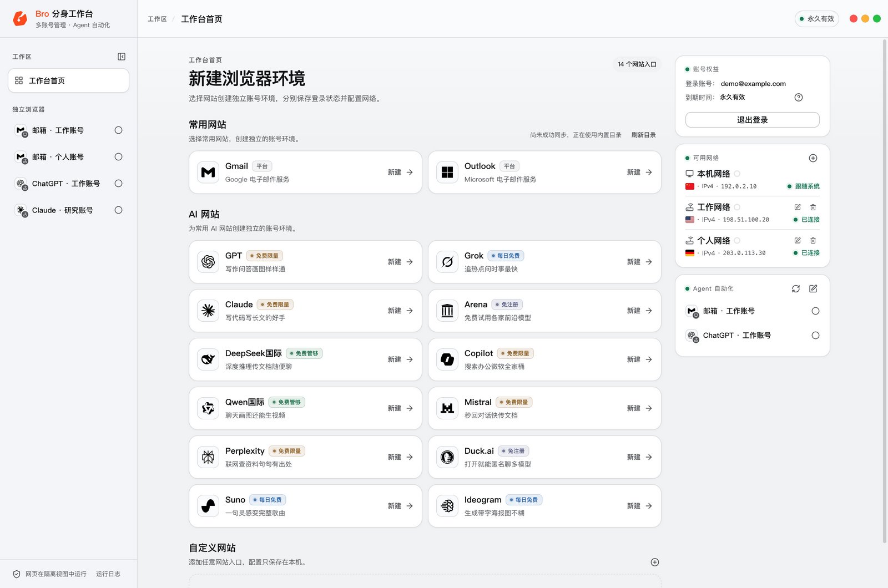
Task: Click the GPT logo icon
Action: click(x=208, y=262)
